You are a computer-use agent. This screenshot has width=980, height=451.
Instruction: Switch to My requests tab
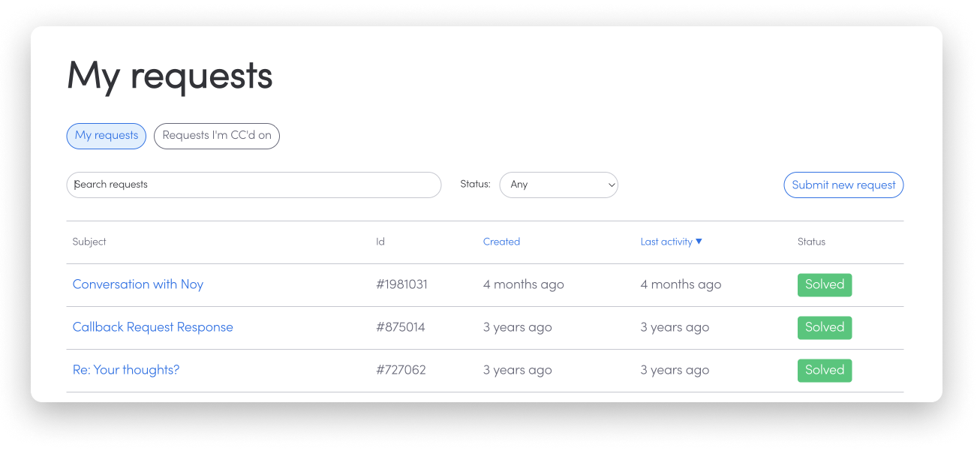tap(107, 136)
